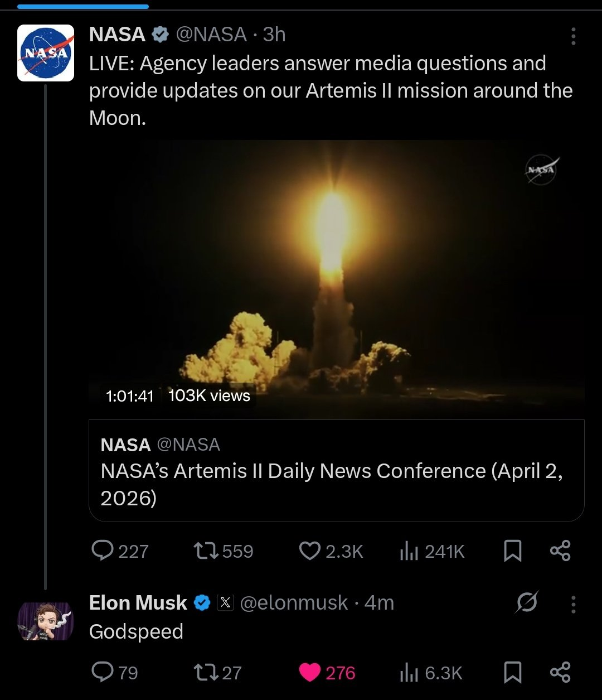The width and height of the screenshot is (602, 700).
Task: Reply to NASA's Artemis II post
Action: click(x=103, y=551)
